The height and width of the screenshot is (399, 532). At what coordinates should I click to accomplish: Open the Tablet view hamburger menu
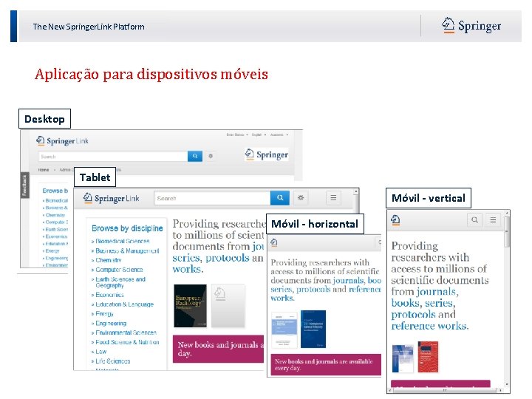coord(333,198)
